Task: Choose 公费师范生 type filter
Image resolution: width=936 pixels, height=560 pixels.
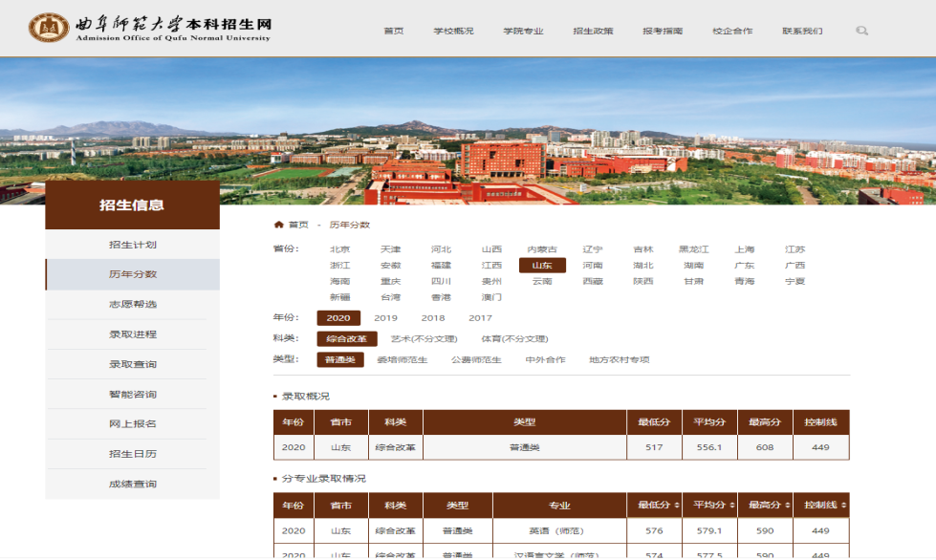Action: click(x=476, y=360)
